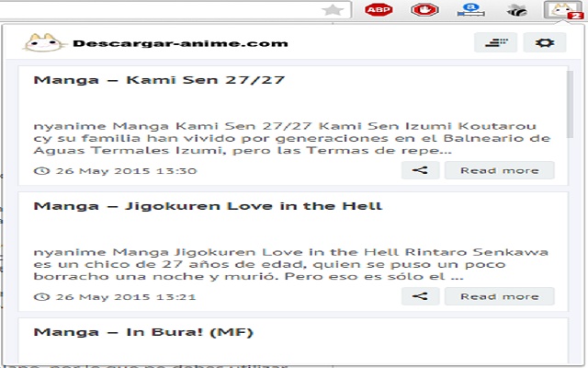
Task: Open article Manga – Jigokuren Love in the Hell
Action: click(208, 206)
